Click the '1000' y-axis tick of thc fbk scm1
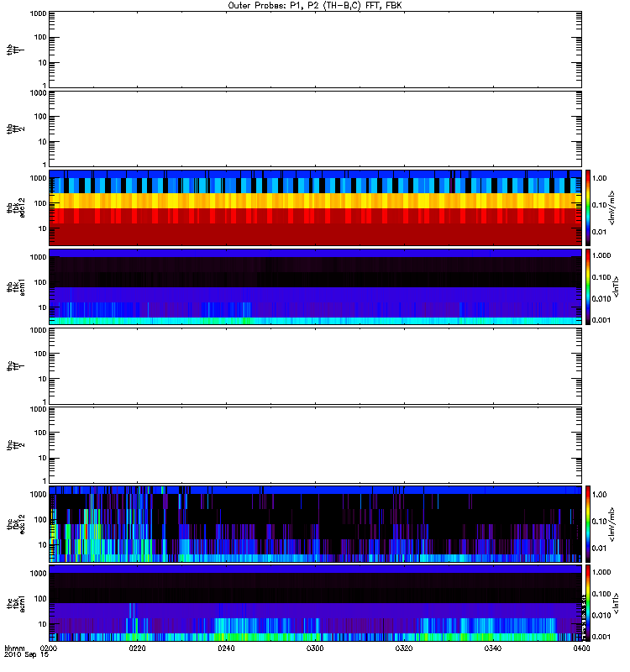 (x=39, y=574)
